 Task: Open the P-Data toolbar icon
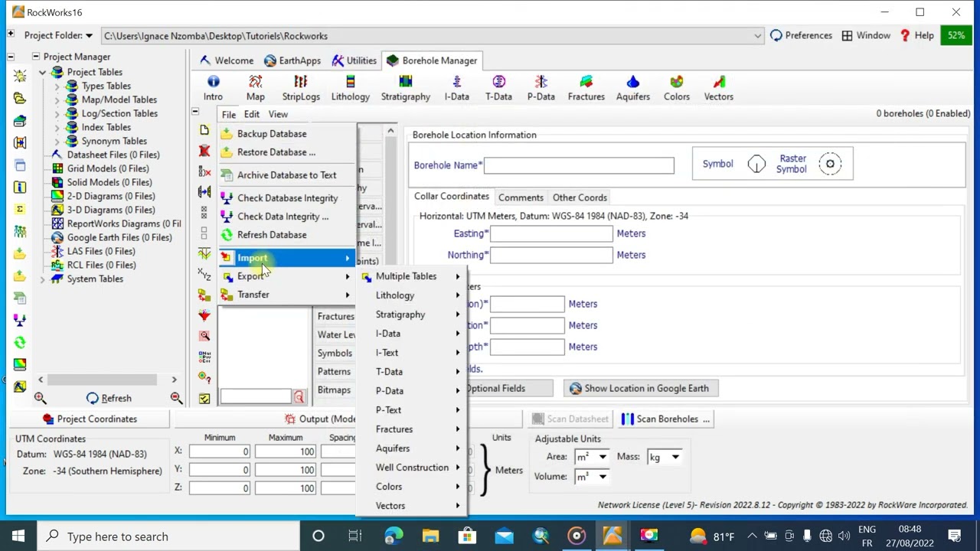[541, 87]
